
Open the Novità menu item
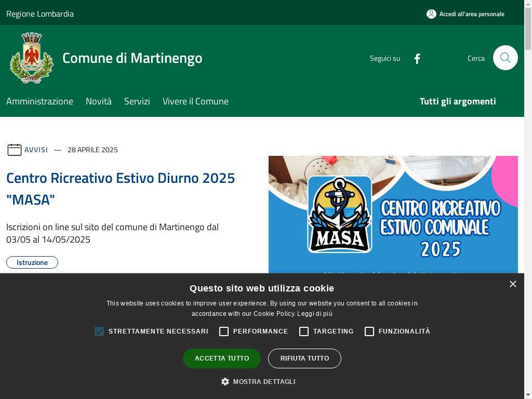coord(99,101)
